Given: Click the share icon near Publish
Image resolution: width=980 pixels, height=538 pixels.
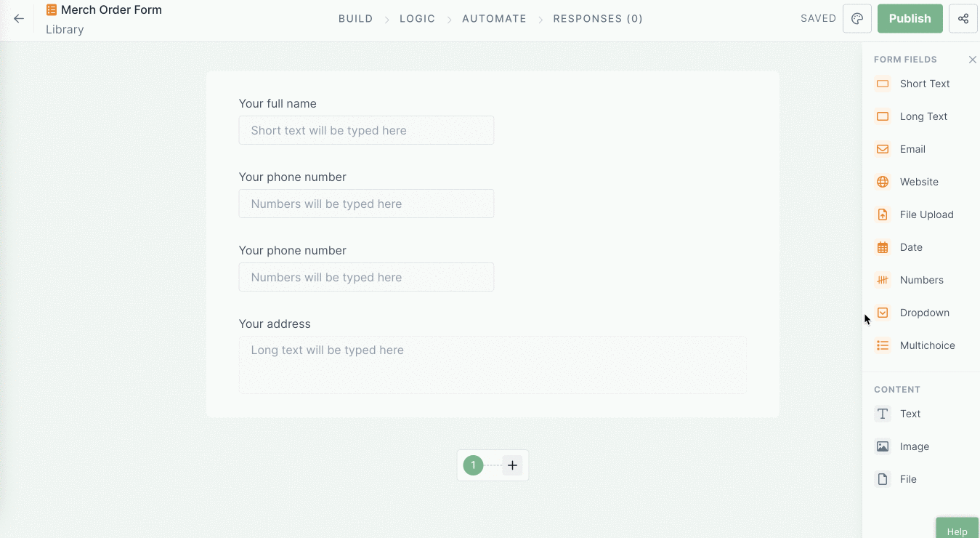Looking at the screenshot, I should pos(963,18).
